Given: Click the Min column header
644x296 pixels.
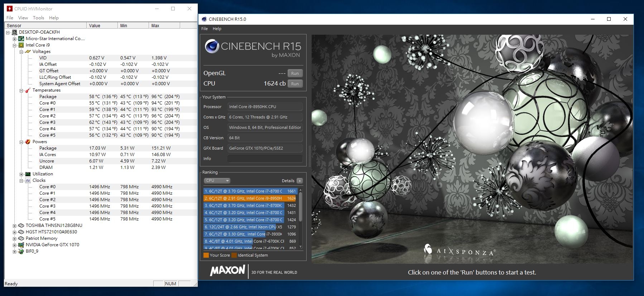Looking at the screenshot, I should 133,25.
